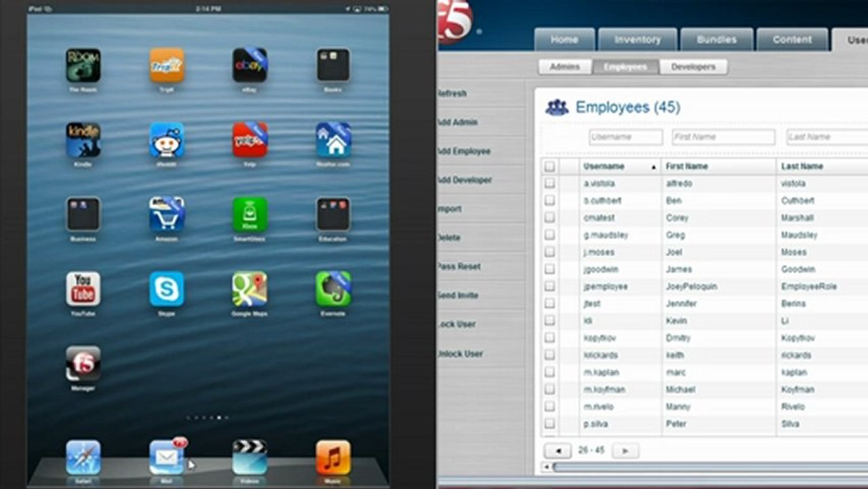Open the green Xbox SmartGlass app
Image resolution: width=868 pixels, height=489 pixels.
[x=250, y=215]
